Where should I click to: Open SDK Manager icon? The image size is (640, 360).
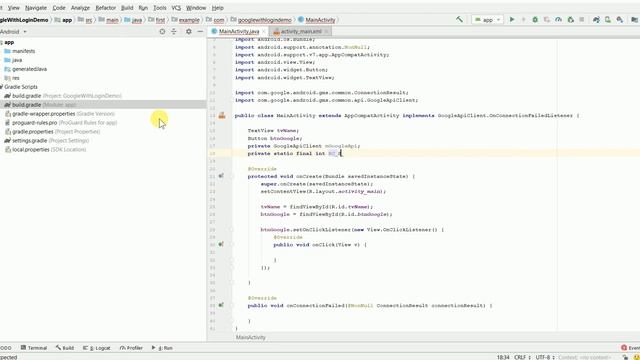click(x=620, y=20)
